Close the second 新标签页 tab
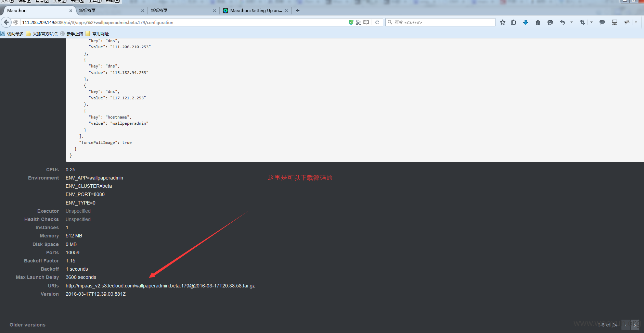 [x=215, y=11]
